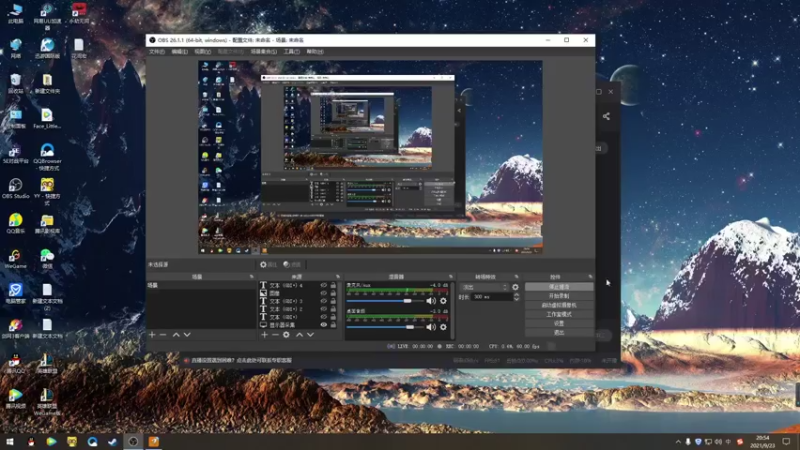Open the File menu in OBS
This screenshot has width=800, height=450.
click(157, 52)
